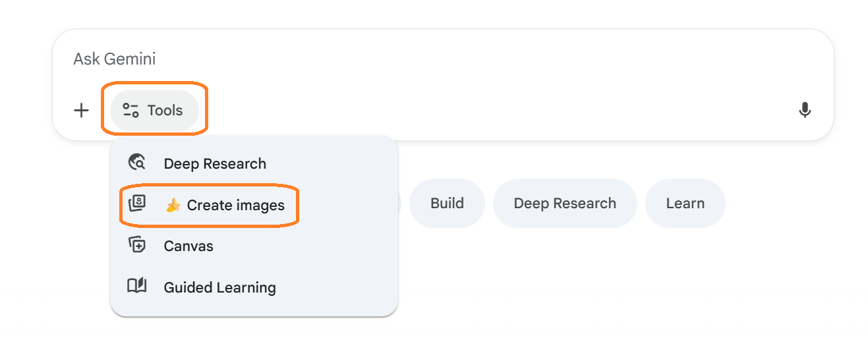The width and height of the screenshot is (868, 338).
Task: Click the Canvas document icon in menu
Action: 136,245
